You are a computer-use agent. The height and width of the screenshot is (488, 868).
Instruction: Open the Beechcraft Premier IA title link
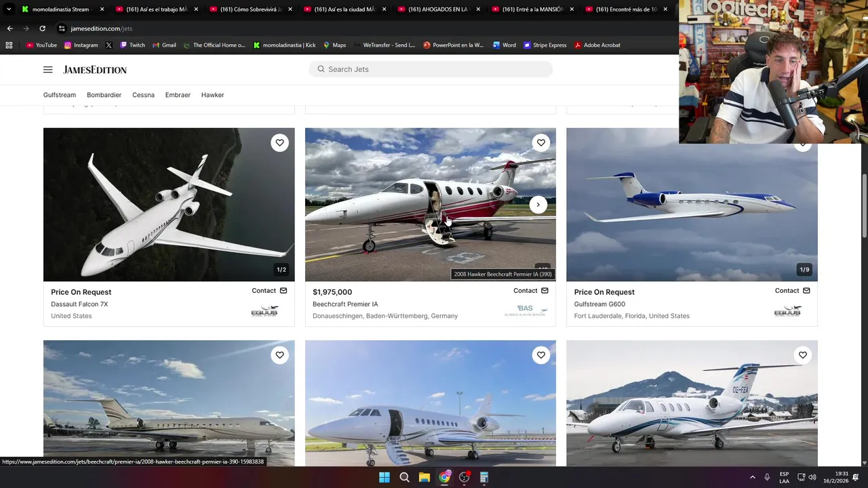pos(345,304)
